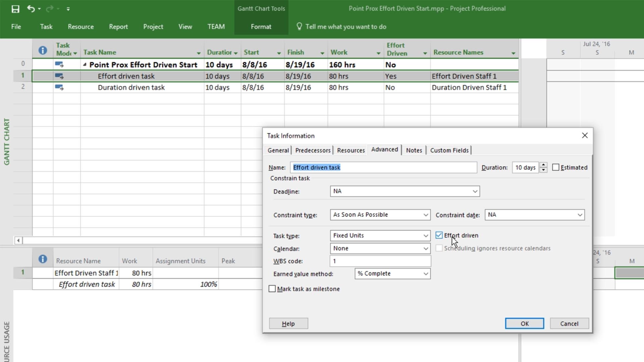
Task: Collapse the Point Prox Effort Driven Start summary task
Action: point(85,65)
